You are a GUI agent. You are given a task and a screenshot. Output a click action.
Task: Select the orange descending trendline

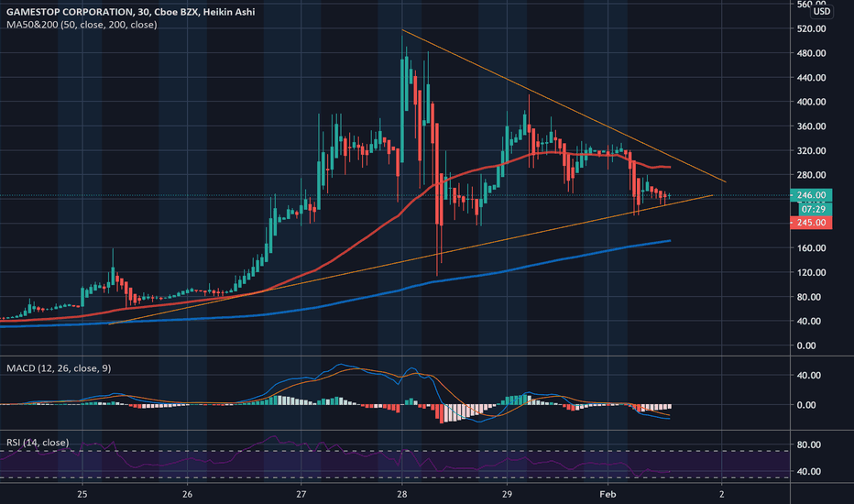[x=564, y=105]
